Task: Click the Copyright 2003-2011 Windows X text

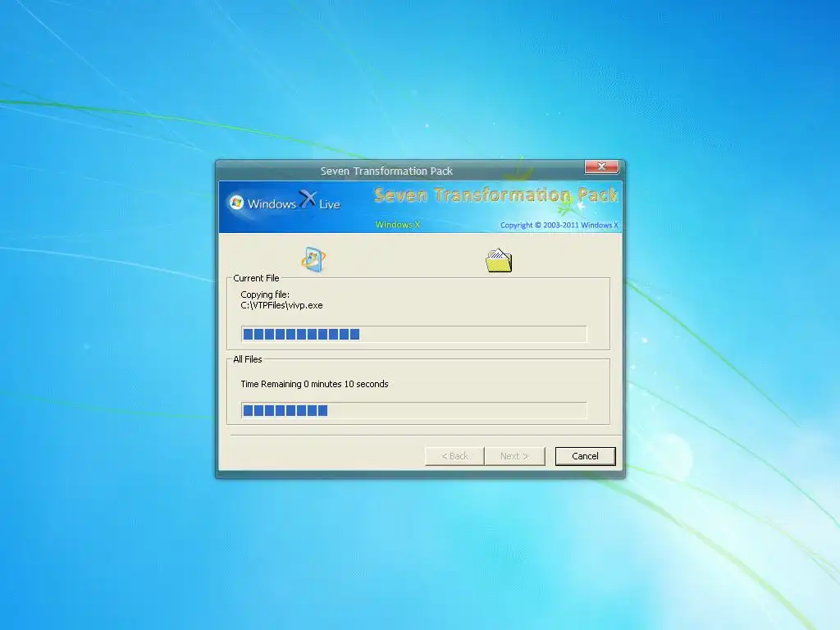Action: pyautogui.click(x=559, y=225)
